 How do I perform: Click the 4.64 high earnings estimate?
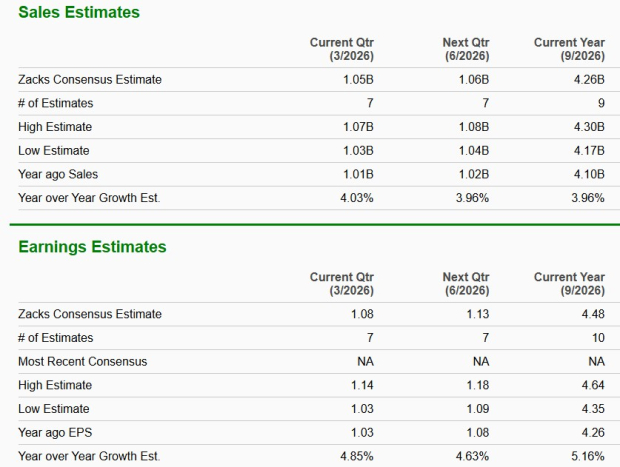(593, 384)
